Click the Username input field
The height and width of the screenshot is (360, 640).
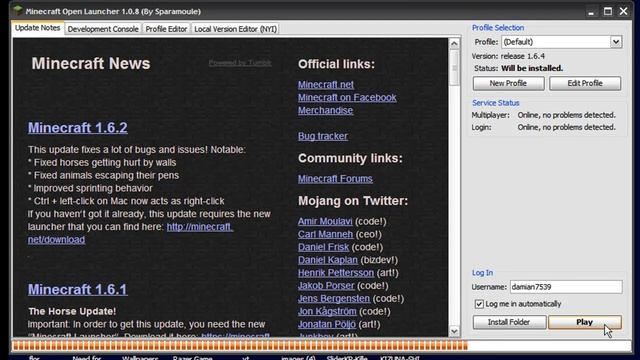tap(566, 287)
